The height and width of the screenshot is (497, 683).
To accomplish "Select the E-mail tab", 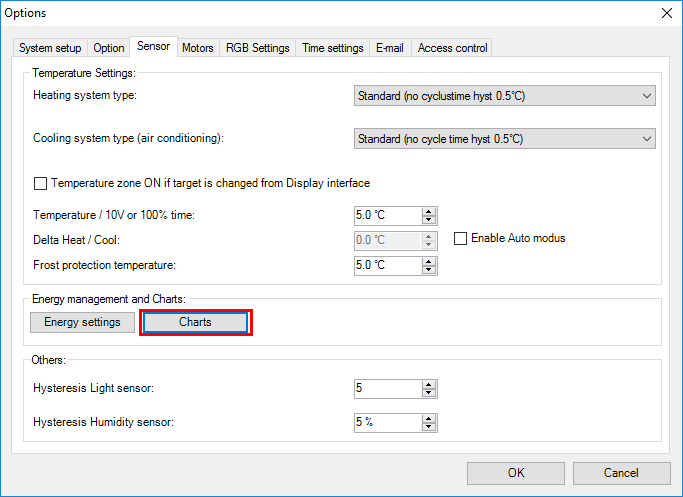I will click(389, 48).
